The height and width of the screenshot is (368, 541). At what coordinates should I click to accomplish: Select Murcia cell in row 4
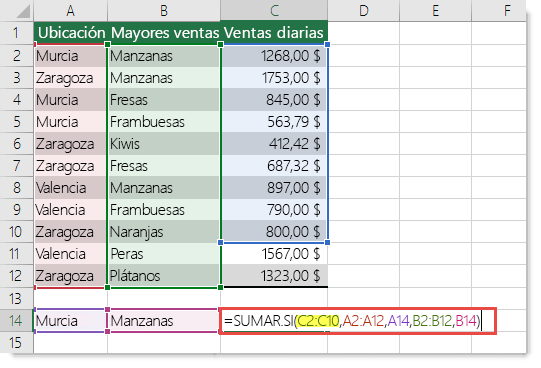point(71,100)
